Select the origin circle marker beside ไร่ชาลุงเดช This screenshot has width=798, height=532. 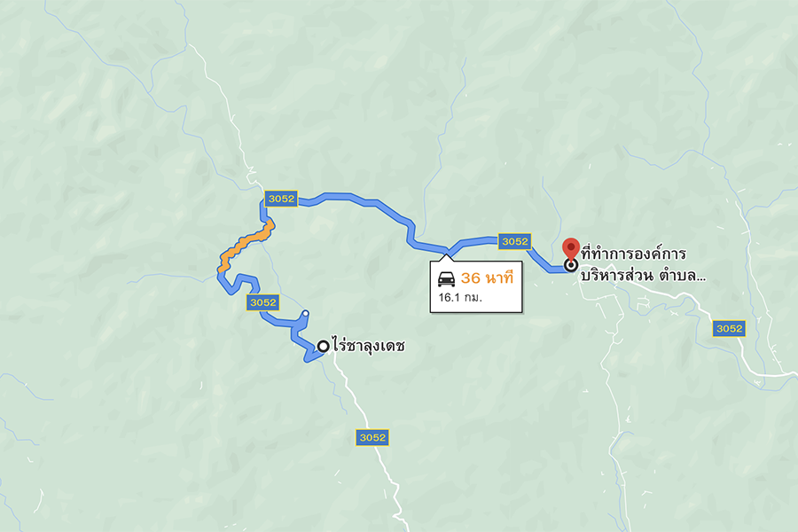coord(323,346)
